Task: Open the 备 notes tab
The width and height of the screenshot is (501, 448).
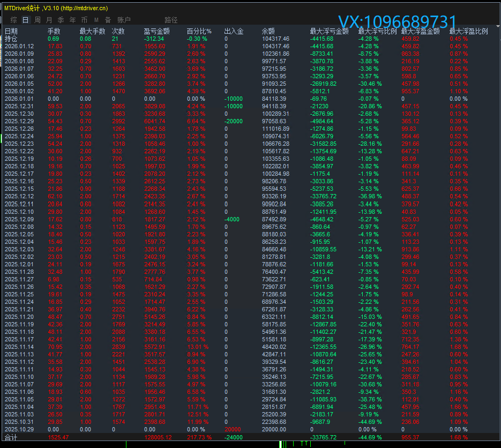Action: [x=108, y=20]
